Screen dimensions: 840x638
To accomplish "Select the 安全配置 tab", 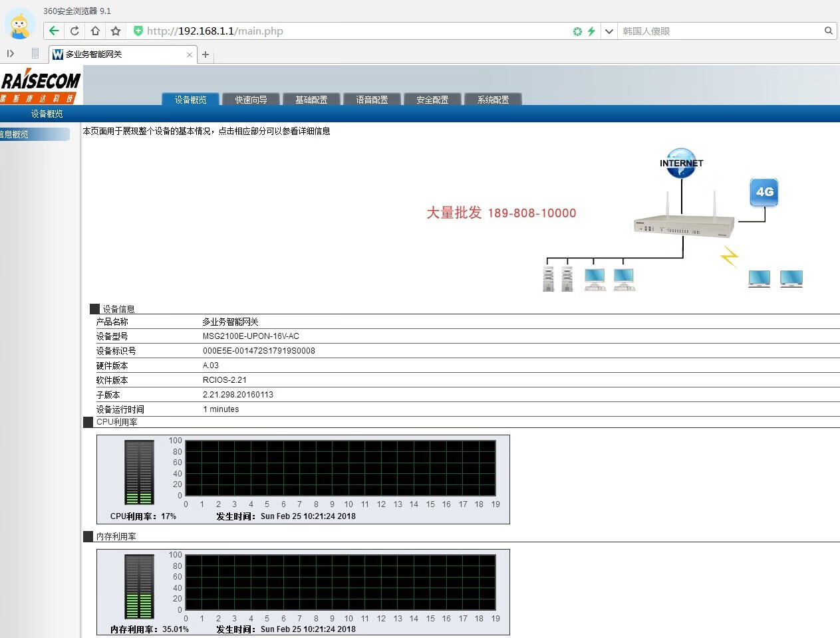I will 432,100.
